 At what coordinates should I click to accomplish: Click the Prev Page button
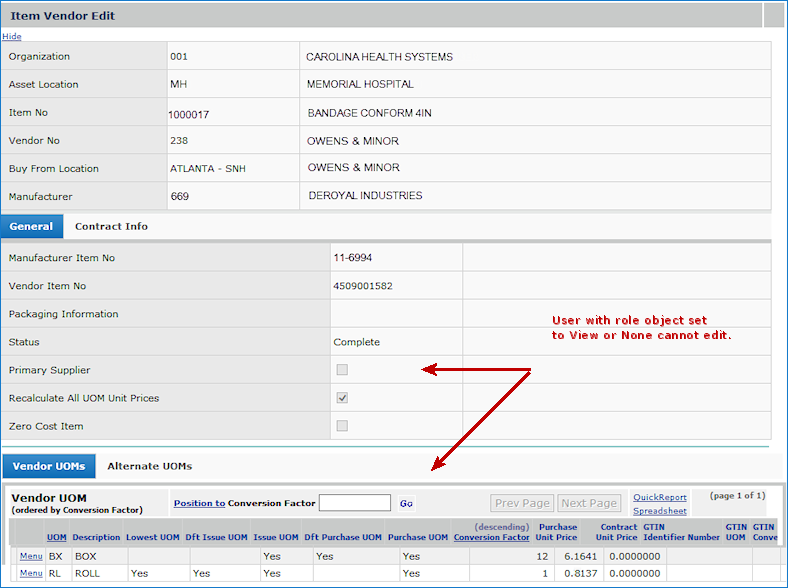[521, 503]
